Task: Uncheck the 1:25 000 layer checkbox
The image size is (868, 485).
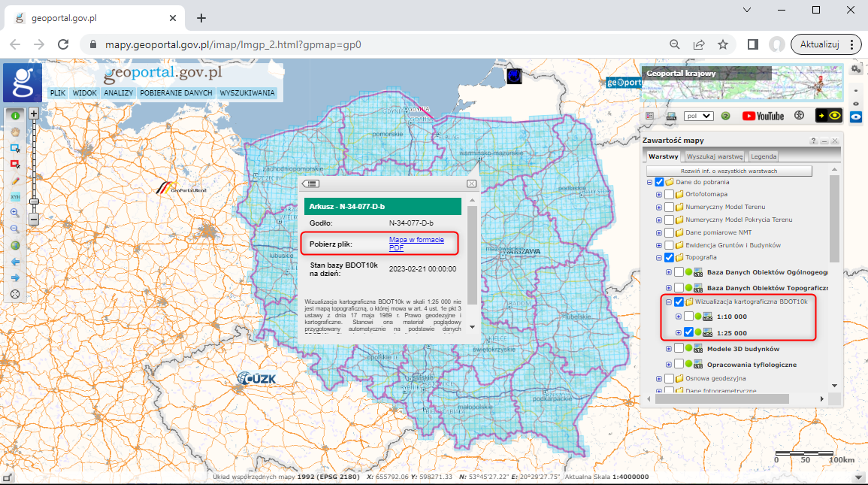Action: pyautogui.click(x=688, y=333)
